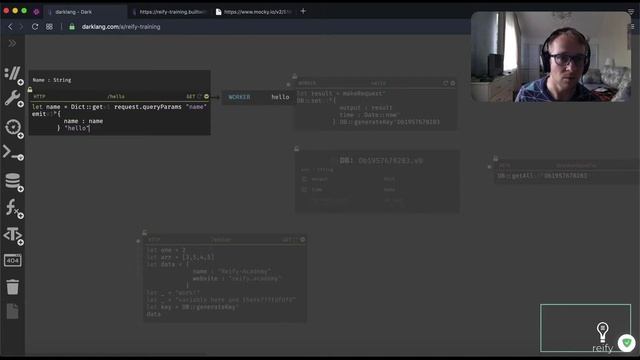Image resolution: width=640 pixels, height=360 pixels.
Task: Switch to the darklang - Dark browser tab
Action: [x=85, y=12]
